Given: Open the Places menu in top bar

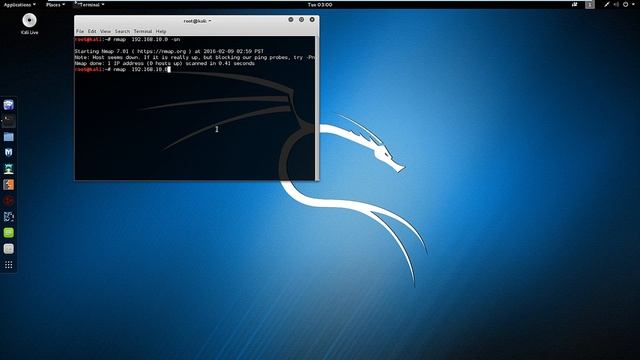Looking at the screenshot, I should pyautogui.click(x=55, y=5).
